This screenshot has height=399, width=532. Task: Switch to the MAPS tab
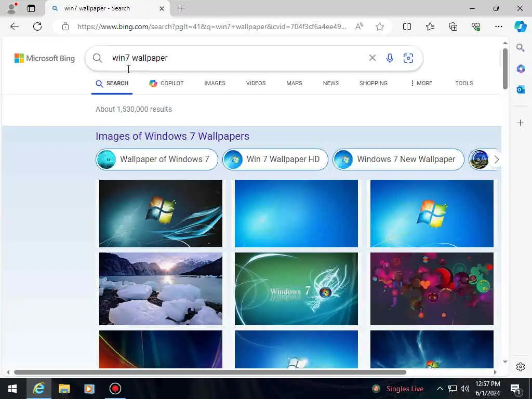294,83
